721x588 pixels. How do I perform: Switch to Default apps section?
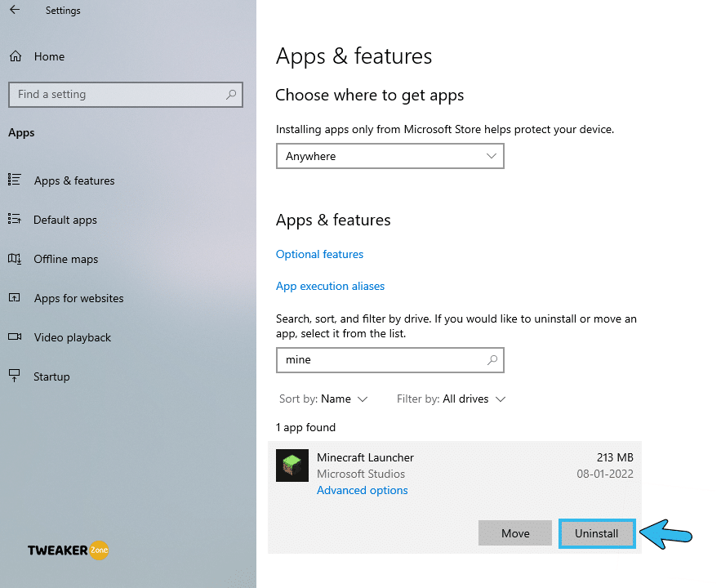(65, 220)
